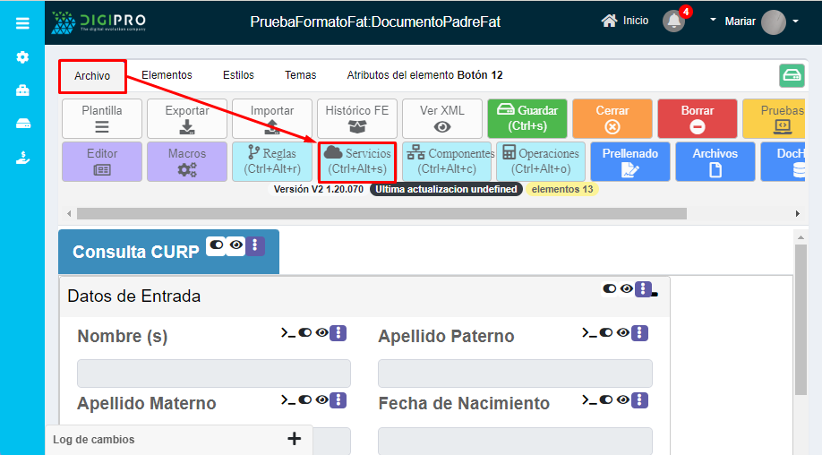Switch to the Estilos tab
The height and width of the screenshot is (456, 822).
238,75
